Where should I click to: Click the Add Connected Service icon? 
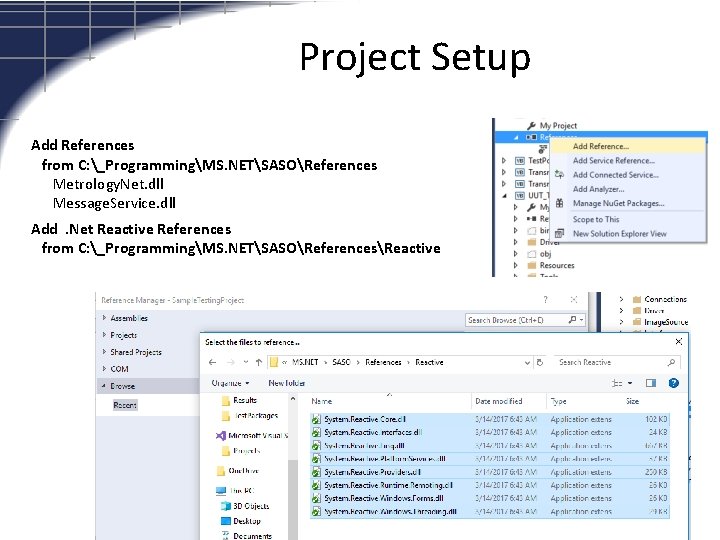pos(559,174)
